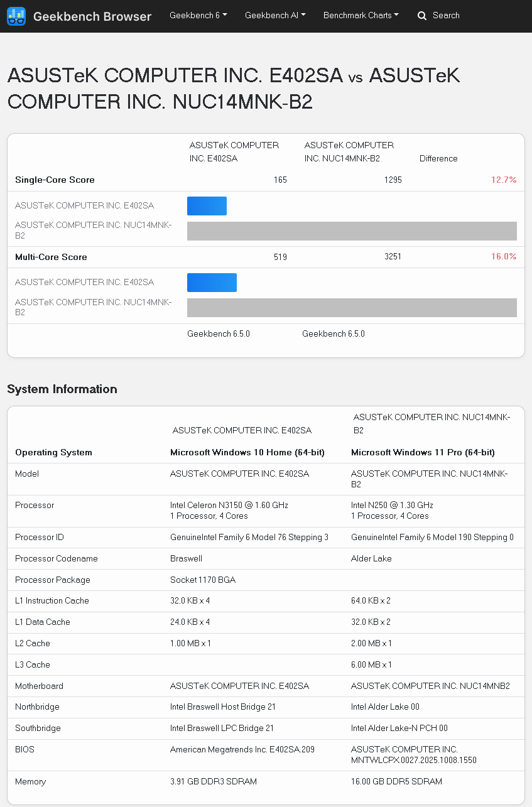
Task: Click the L3 Cache row label
Action: (33, 664)
